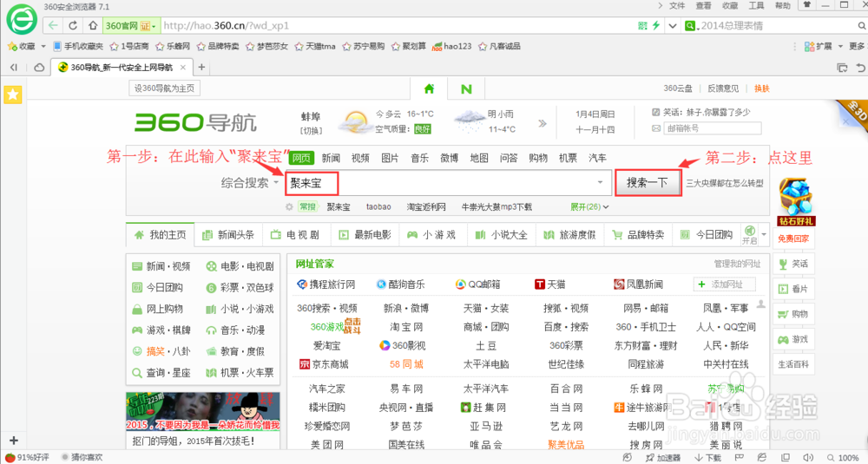Image resolution: width=868 pixels, height=464 pixels.
Task: Click 切换 to change city
Action: tap(311, 131)
